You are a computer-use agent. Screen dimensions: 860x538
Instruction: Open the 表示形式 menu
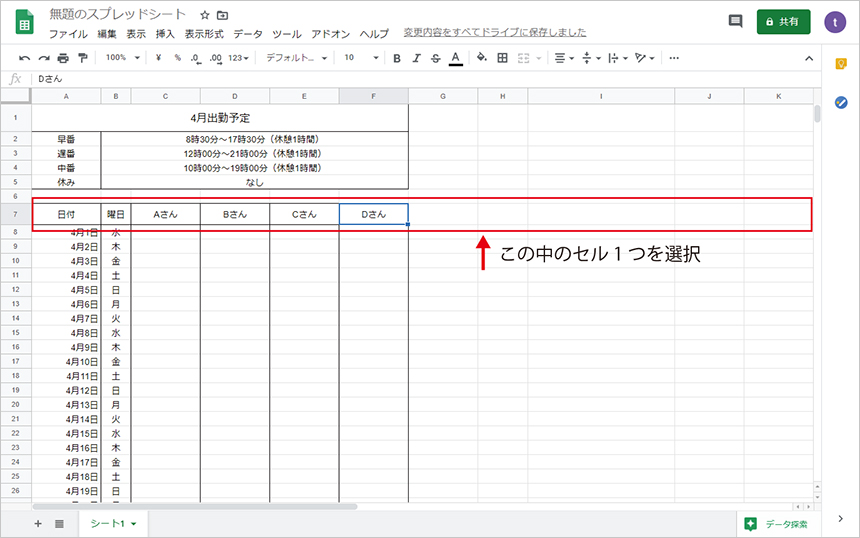[204, 33]
